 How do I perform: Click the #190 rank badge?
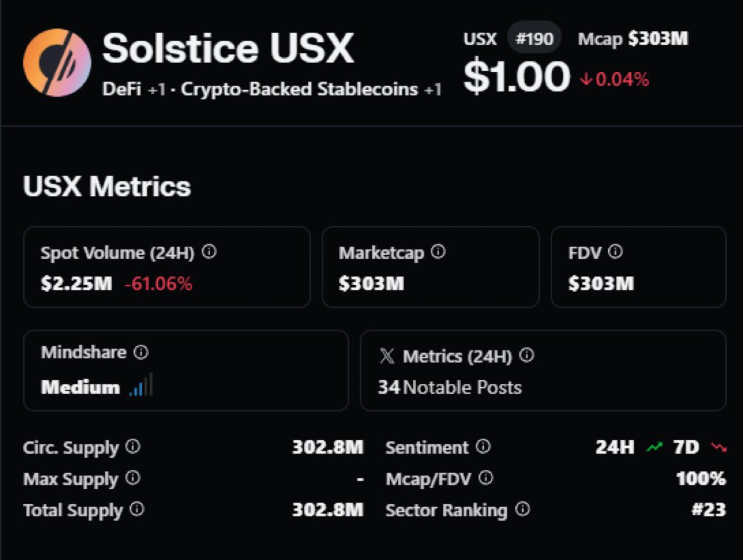coord(534,39)
